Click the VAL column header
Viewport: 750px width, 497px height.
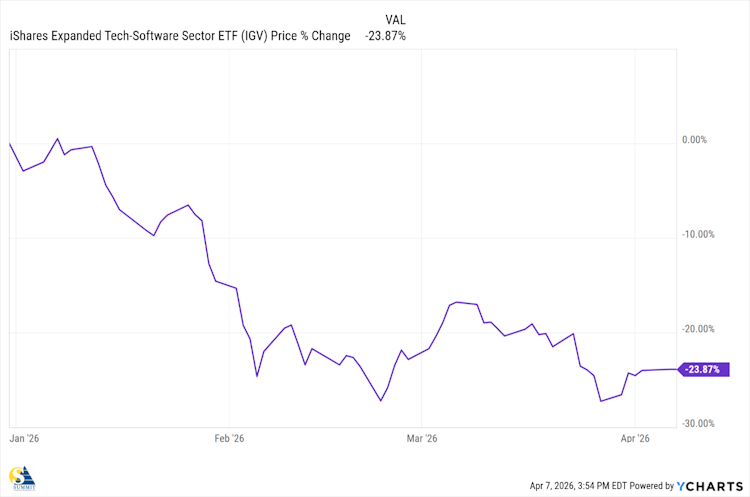pyautogui.click(x=396, y=19)
